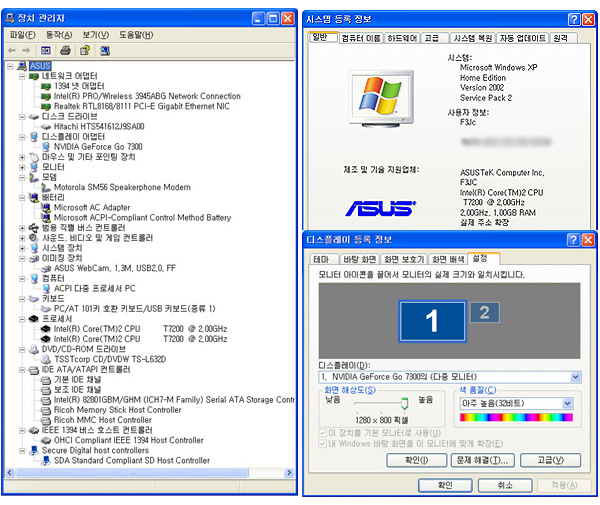Collapse the network adapters category

[22, 76]
